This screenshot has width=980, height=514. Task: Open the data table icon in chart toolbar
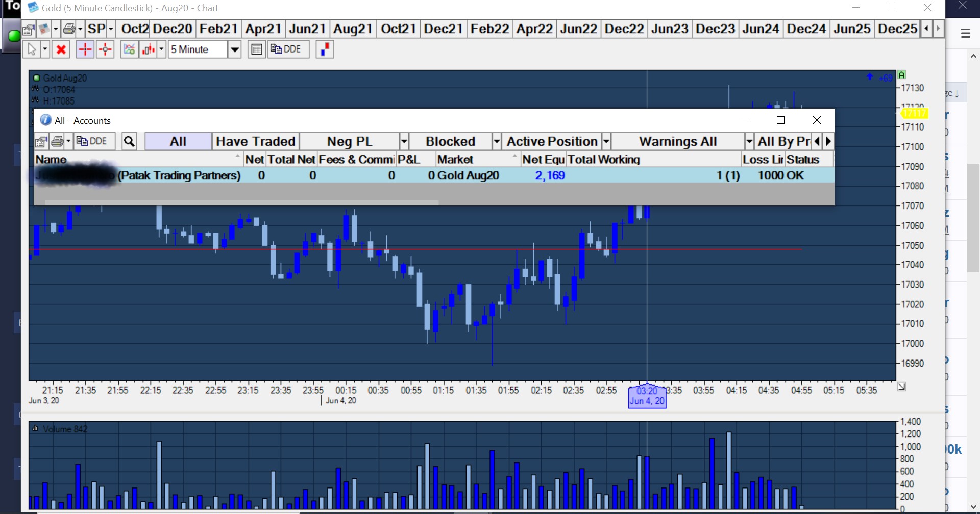pyautogui.click(x=256, y=49)
